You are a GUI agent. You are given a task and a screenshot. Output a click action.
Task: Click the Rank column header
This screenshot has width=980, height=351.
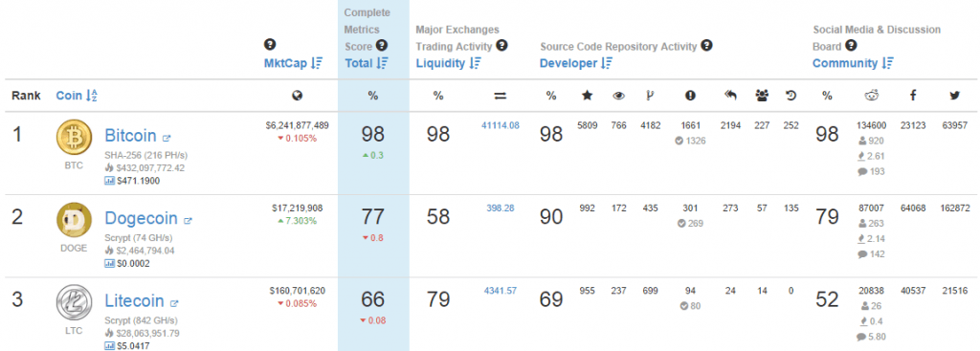26,96
